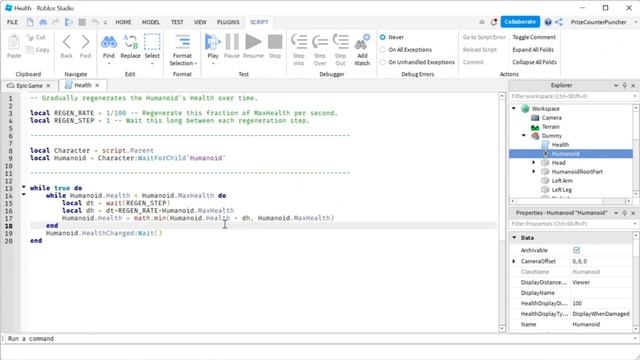Switch to the VIEW ribbon tab
640x360 pixels.
click(200, 22)
